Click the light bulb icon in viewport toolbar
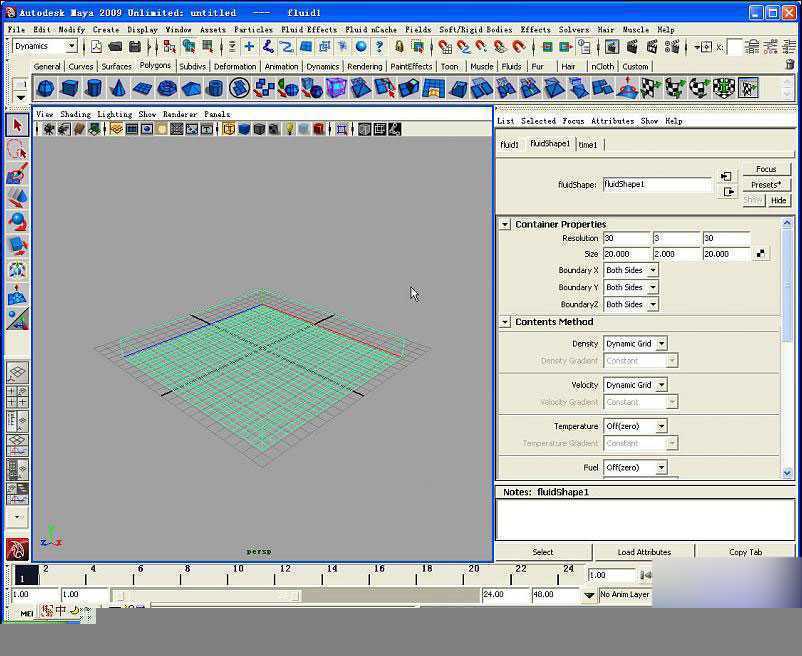 coord(289,129)
